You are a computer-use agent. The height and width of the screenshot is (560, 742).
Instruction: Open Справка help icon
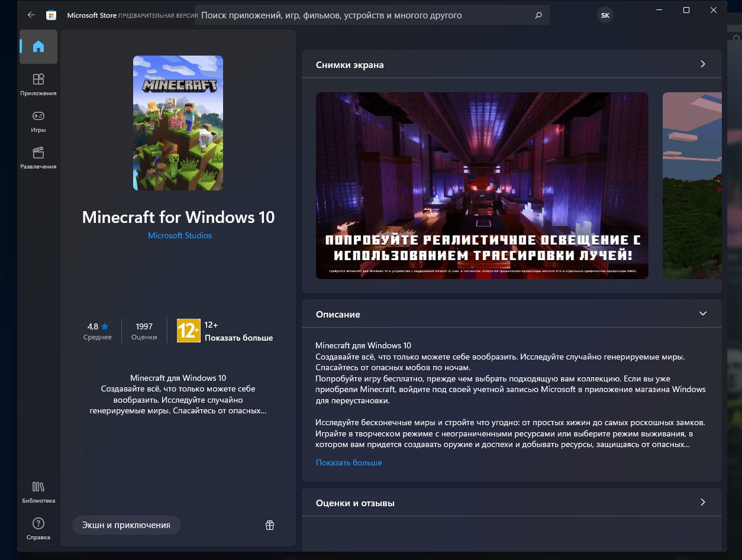pyautogui.click(x=38, y=529)
